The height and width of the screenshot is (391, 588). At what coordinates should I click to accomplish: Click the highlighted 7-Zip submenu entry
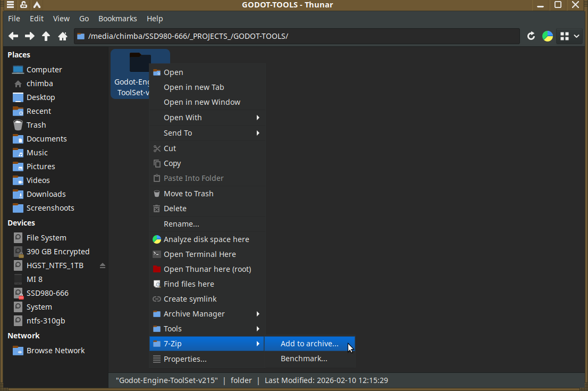[207, 344]
